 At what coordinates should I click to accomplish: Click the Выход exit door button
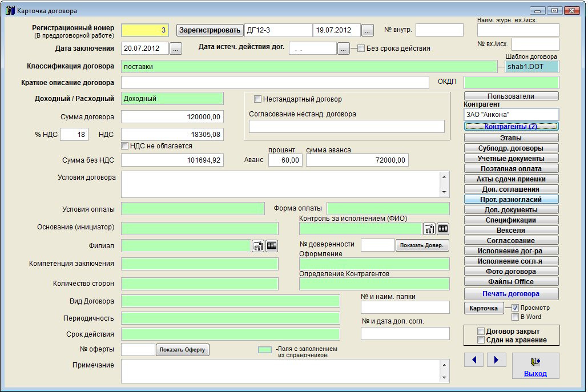click(x=535, y=365)
